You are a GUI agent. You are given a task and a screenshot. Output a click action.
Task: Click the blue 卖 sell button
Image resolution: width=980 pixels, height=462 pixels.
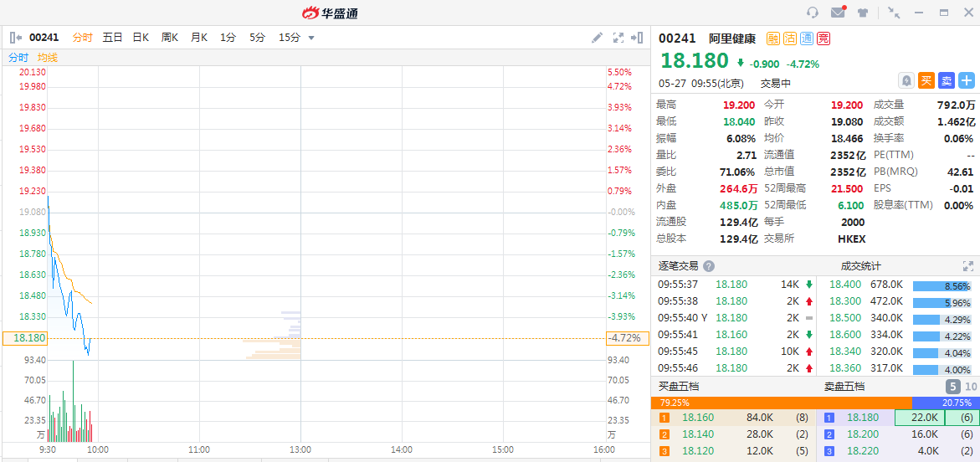[947, 80]
